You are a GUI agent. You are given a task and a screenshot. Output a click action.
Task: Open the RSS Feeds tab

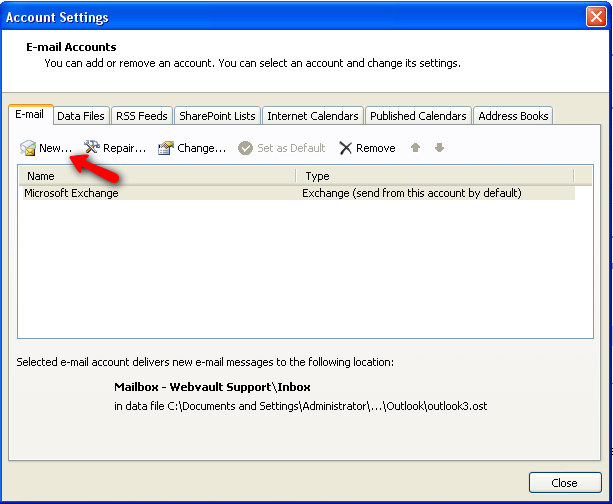(x=141, y=116)
